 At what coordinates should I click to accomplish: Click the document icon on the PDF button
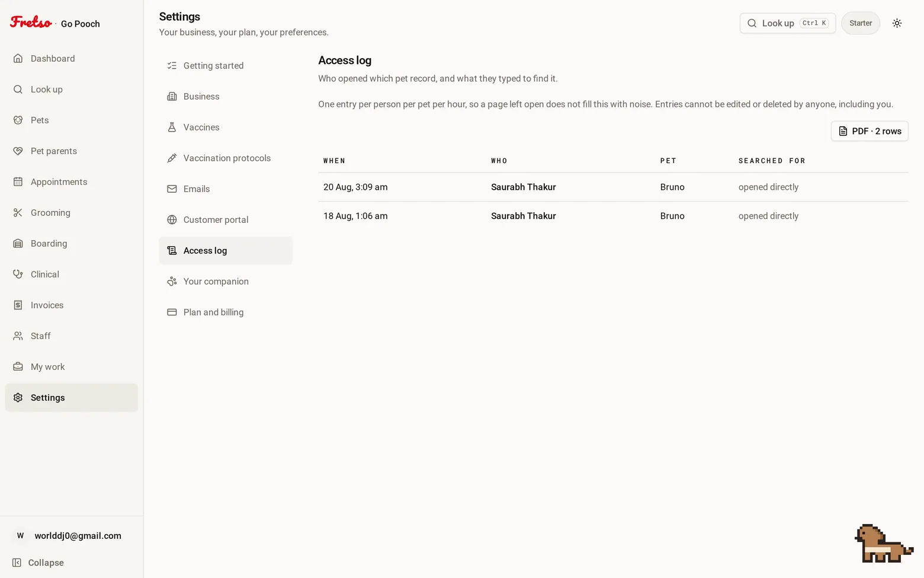pyautogui.click(x=843, y=131)
